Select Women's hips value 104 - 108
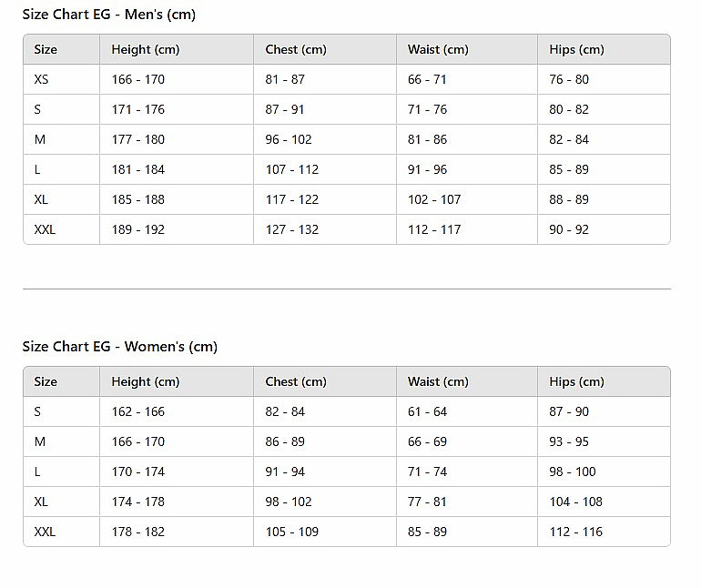Screen dimensions: 701x588 pyautogui.click(x=575, y=502)
